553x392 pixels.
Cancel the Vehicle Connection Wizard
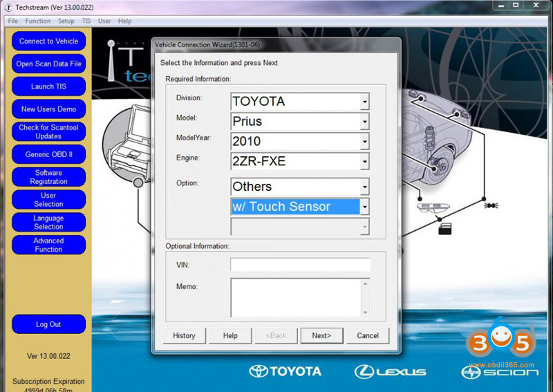368,335
